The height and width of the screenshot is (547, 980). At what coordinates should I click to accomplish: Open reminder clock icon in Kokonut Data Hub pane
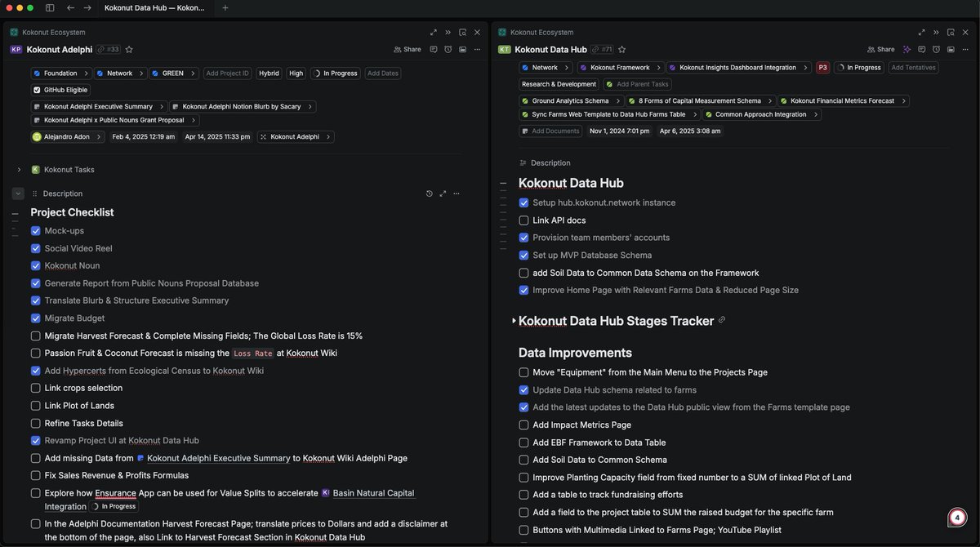(936, 49)
